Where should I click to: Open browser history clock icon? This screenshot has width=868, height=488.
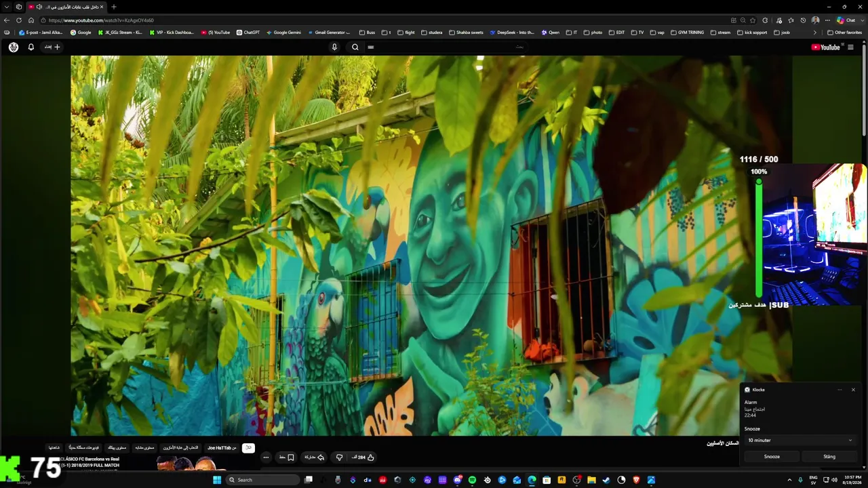(803, 20)
